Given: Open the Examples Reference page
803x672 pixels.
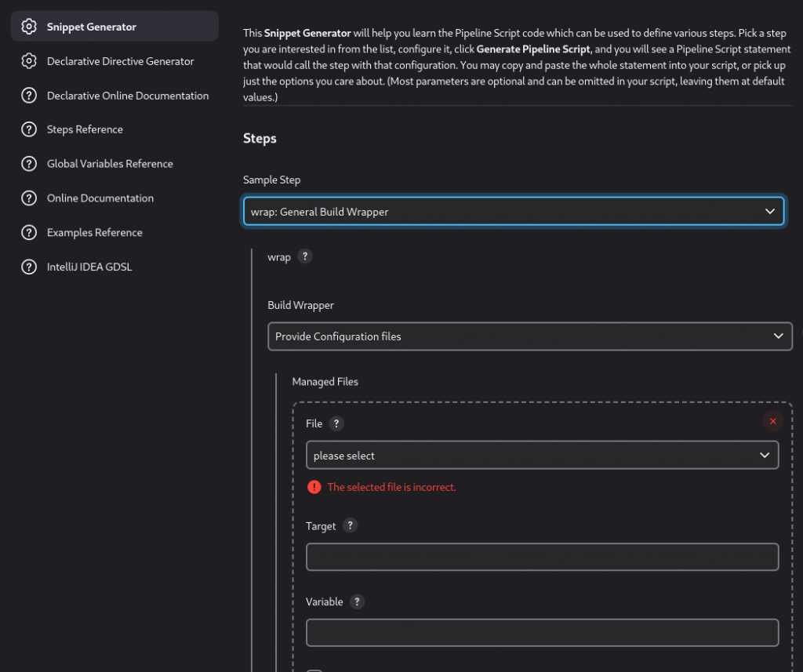Looking at the screenshot, I should (x=94, y=232).
